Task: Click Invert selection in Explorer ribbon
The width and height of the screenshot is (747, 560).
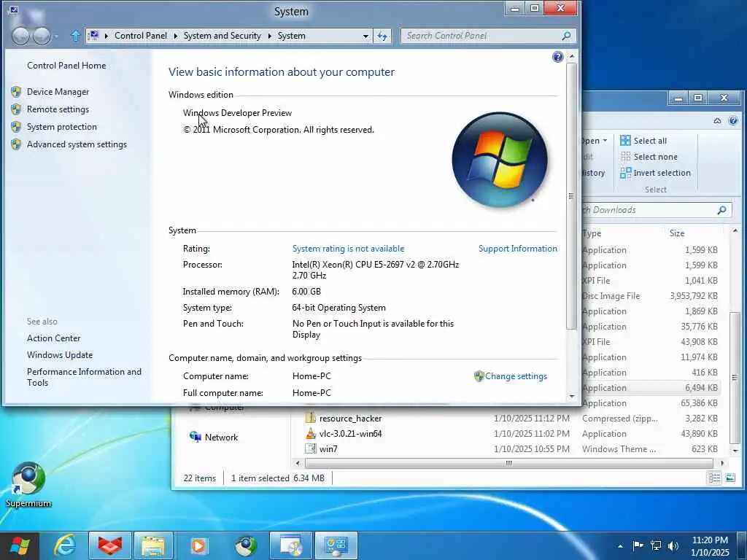Action: (655, 173)
